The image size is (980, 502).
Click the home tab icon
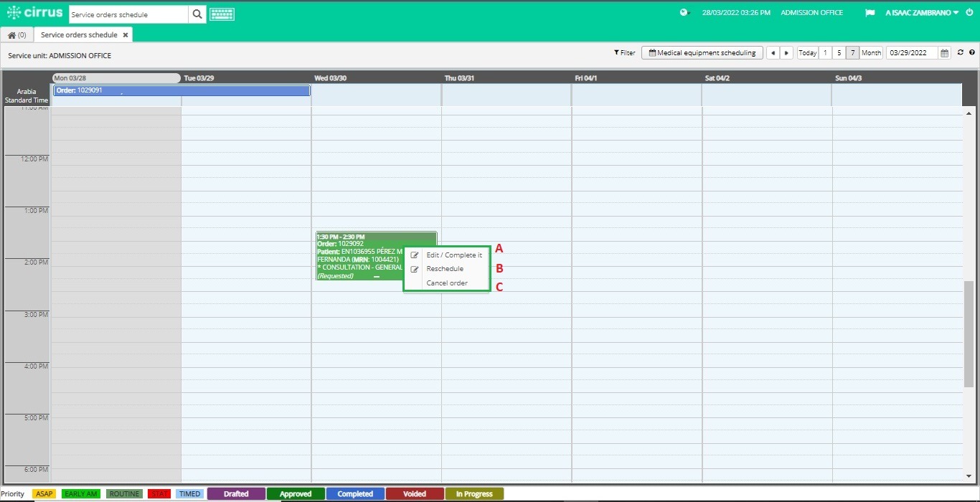coord(12,35)
